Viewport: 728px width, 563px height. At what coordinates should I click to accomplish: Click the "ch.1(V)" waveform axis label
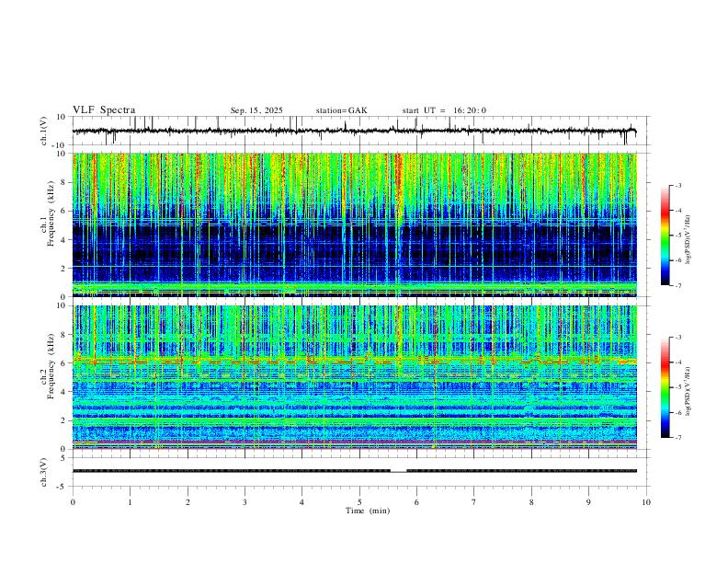(44, 131)
